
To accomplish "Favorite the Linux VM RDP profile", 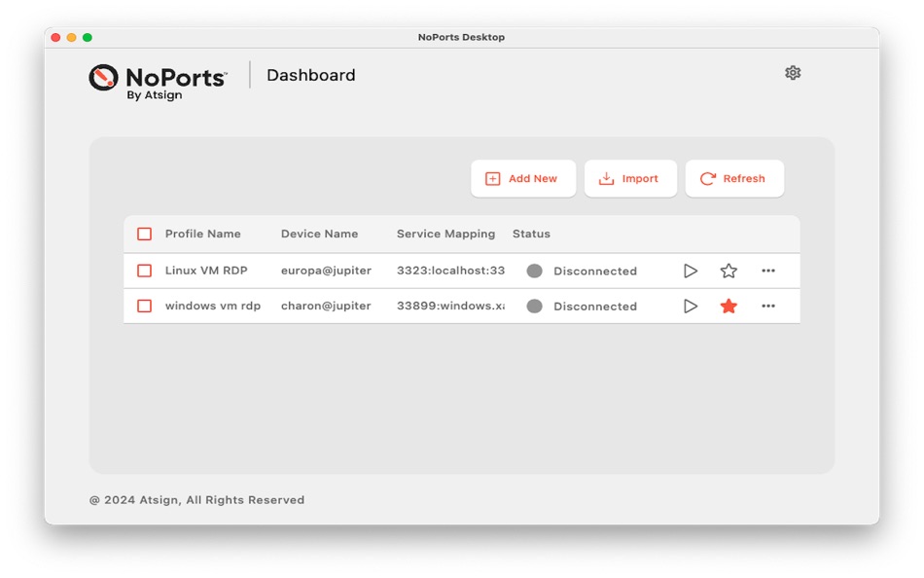I will (x=729, y=271).
